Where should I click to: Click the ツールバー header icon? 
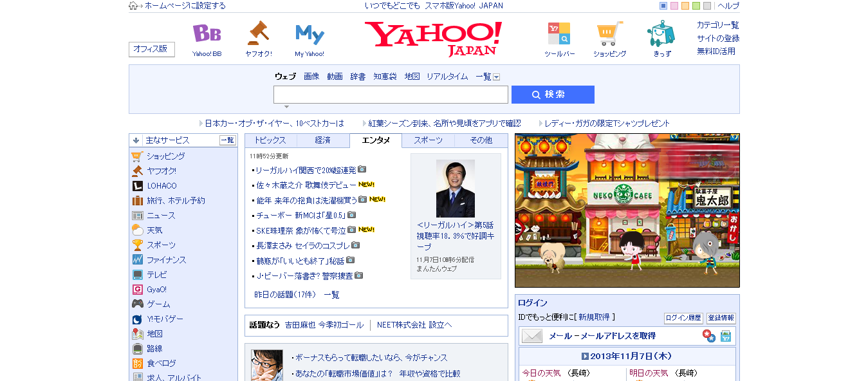point(559,33)
